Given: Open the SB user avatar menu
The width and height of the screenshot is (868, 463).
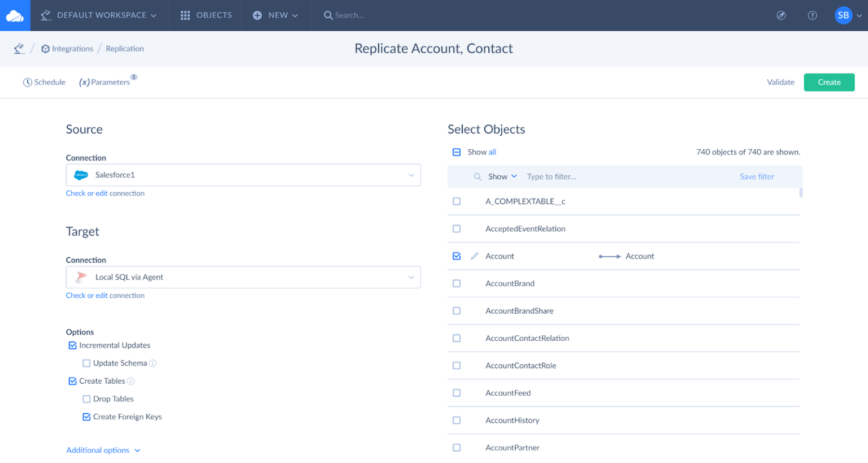Looking at the screenshot, I should pyautogui.click(x=843, y=15).
